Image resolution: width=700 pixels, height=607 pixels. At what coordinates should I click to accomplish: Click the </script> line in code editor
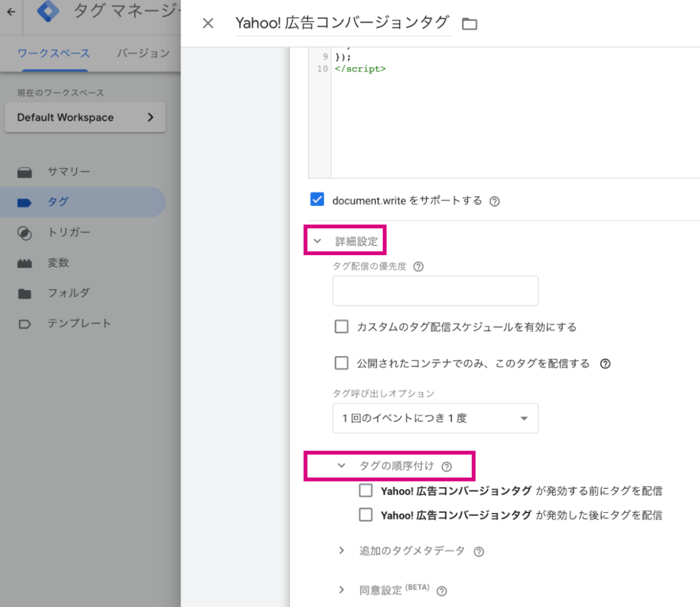pos(360,69)
